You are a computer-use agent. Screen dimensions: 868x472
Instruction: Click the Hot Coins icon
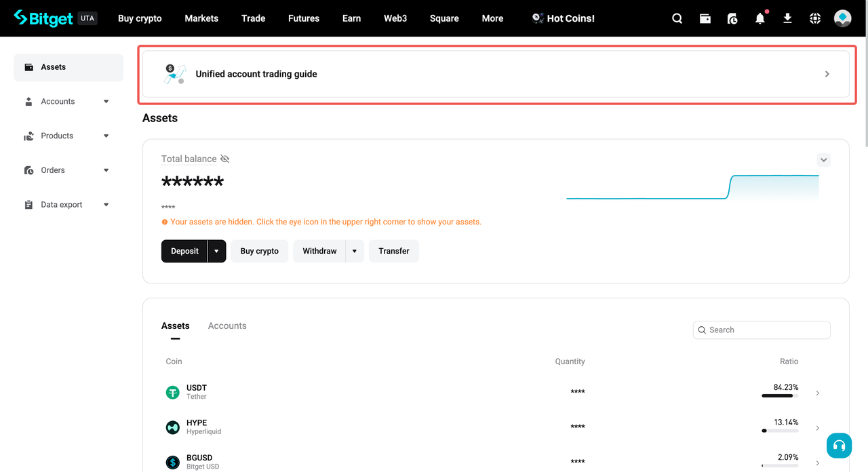coord(538,18)
